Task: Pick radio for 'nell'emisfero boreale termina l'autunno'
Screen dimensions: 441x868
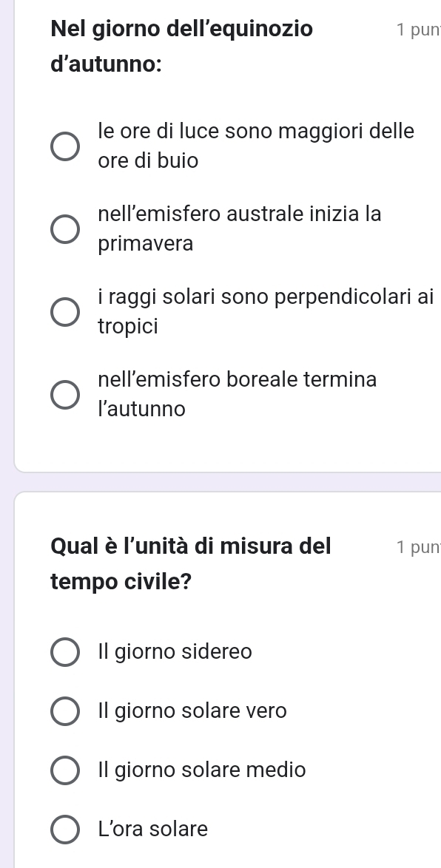Action: (65, 395)
